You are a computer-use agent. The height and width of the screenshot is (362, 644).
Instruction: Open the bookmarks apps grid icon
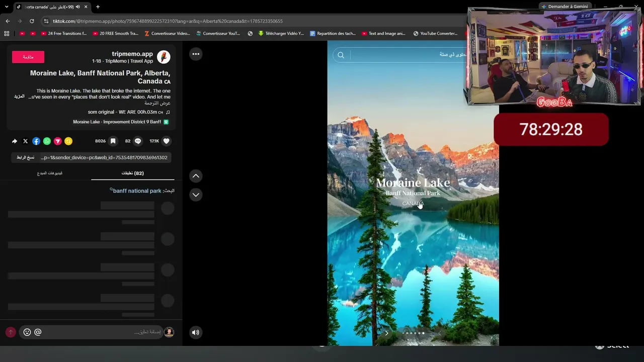click(x=7, y=34)
